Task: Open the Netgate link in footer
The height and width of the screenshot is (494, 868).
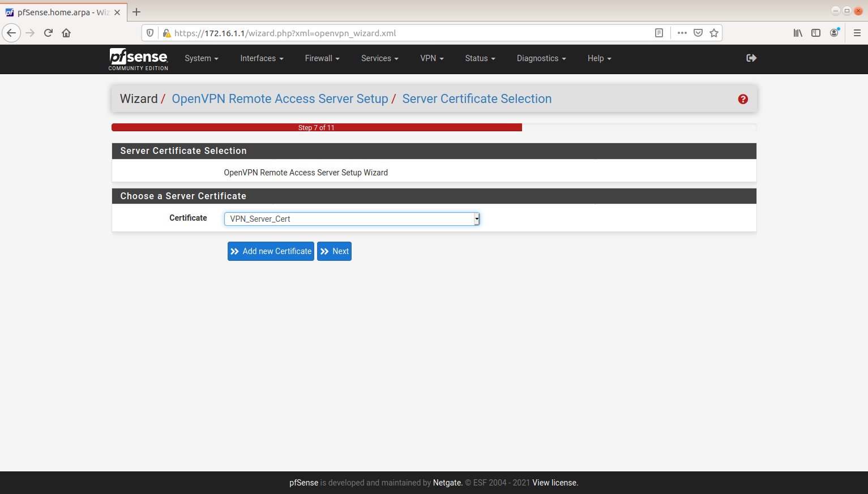Action: click(x=447, y=483)
